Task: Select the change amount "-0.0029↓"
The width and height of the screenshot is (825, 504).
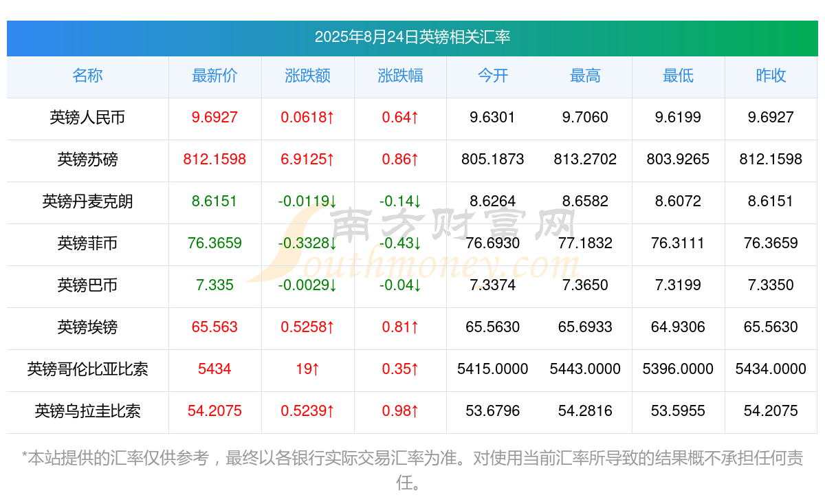Action: pyautogui.click(x=307, y=285)
